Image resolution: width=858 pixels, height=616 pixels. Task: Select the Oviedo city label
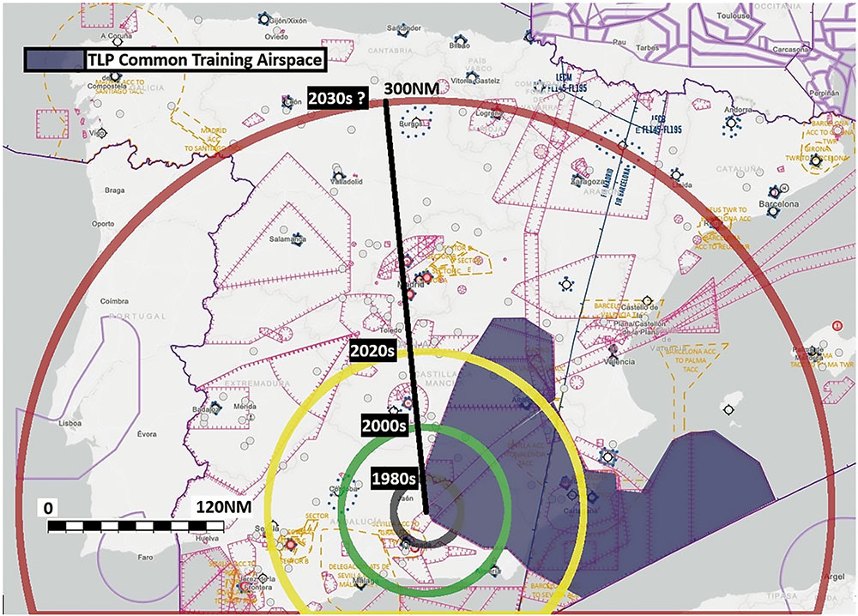point(276,37)
